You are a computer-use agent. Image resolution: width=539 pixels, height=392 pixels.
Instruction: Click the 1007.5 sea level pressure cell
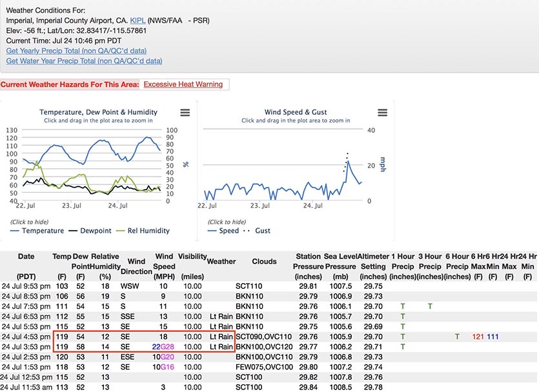pos(340,286)
